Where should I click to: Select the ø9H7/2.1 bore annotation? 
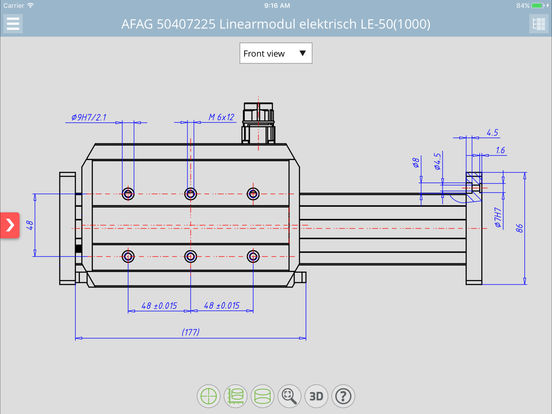click(89, 117)
